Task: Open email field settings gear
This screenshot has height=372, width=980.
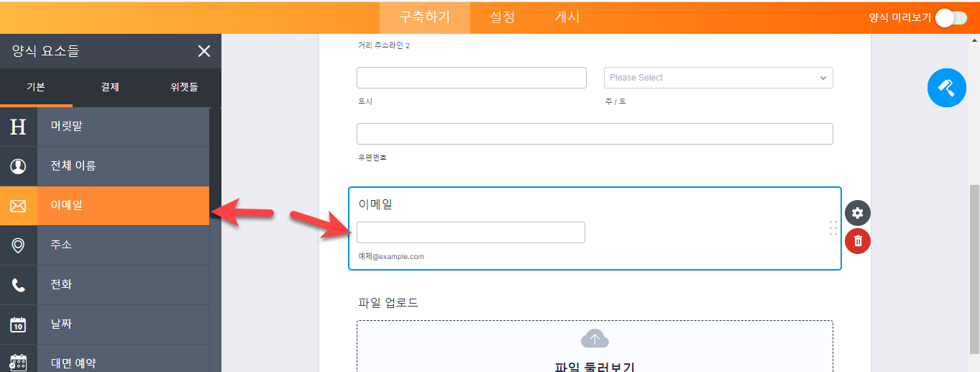Action: coord(858,213)
